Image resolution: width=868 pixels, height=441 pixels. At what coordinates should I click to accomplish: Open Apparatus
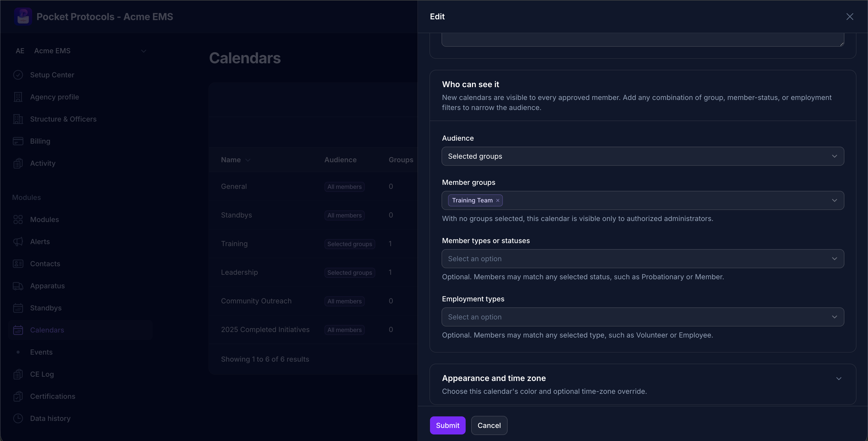click(x=47, y=286)
